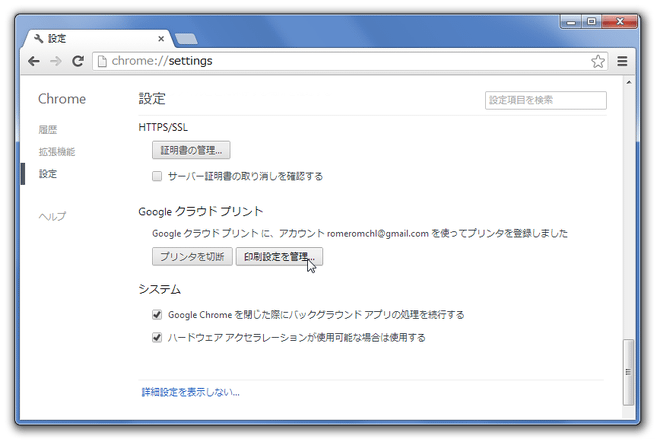Click the 設定項目を検索 search field
657x442 pixels.
[546, 100]
